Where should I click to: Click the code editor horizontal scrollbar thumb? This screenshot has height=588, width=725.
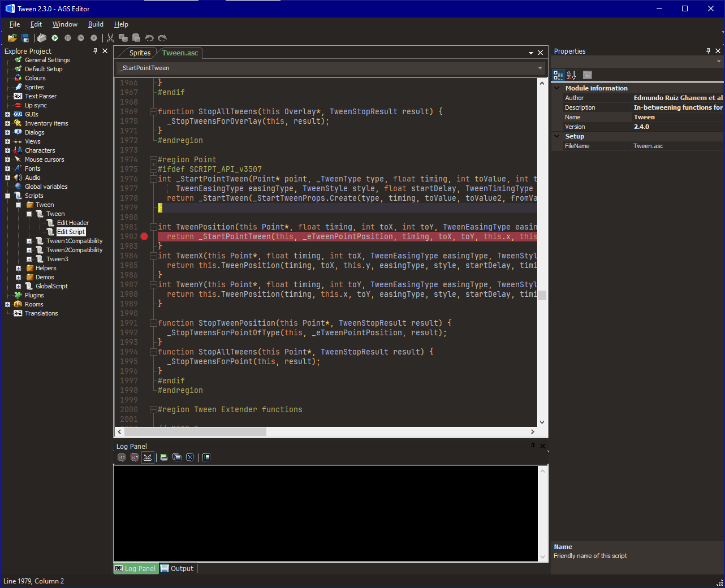(195, 431)
